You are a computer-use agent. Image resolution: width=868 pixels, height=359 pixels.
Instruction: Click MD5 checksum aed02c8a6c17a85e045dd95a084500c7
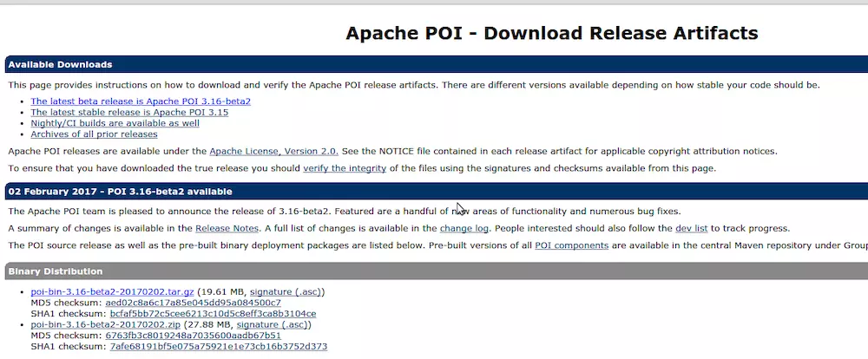click(194, 304)
